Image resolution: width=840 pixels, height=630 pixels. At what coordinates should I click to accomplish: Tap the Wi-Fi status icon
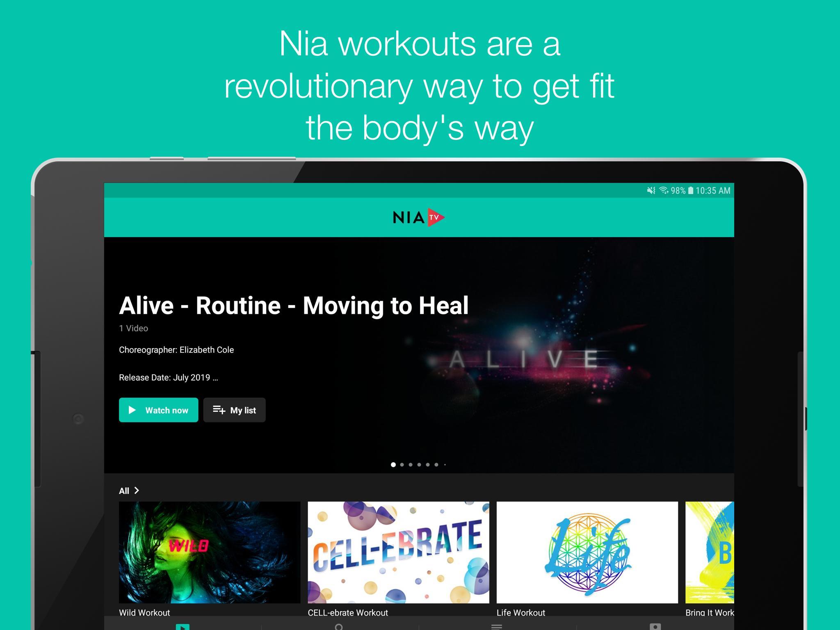tap(664, 190)
